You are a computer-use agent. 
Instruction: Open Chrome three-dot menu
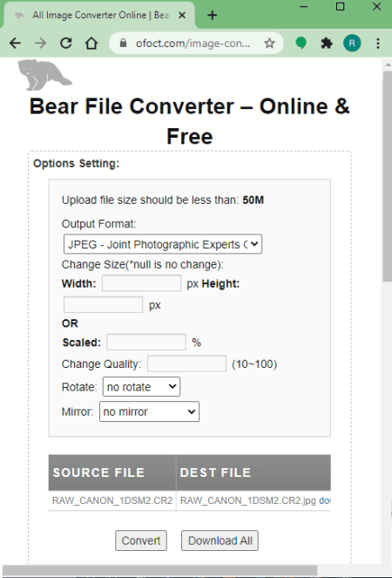(x=378, y=43)
